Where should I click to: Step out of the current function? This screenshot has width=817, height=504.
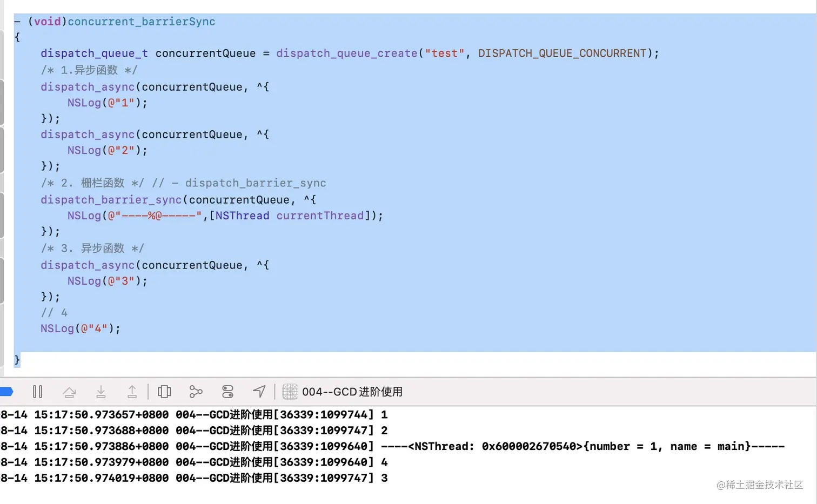pos(132,392)
